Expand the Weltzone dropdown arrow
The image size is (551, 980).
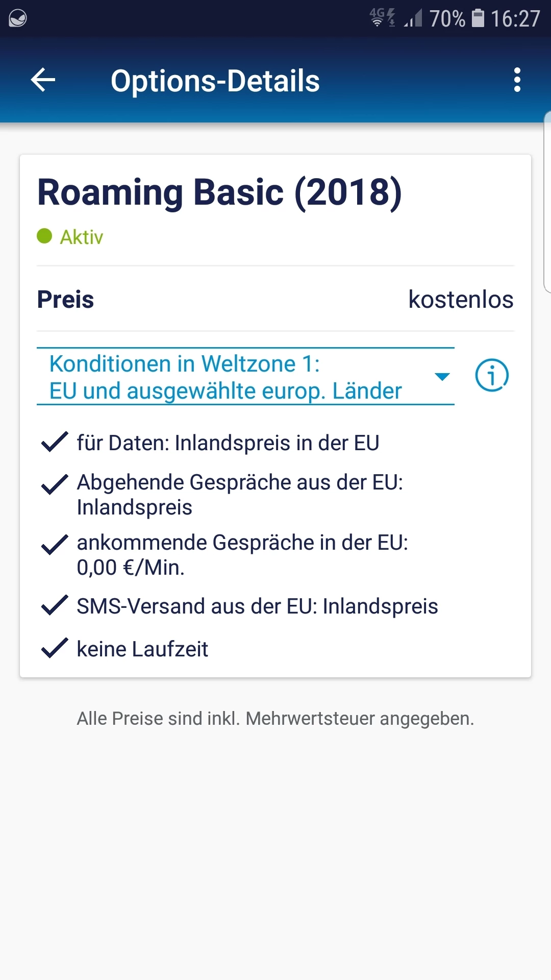(x=442, y=377)
